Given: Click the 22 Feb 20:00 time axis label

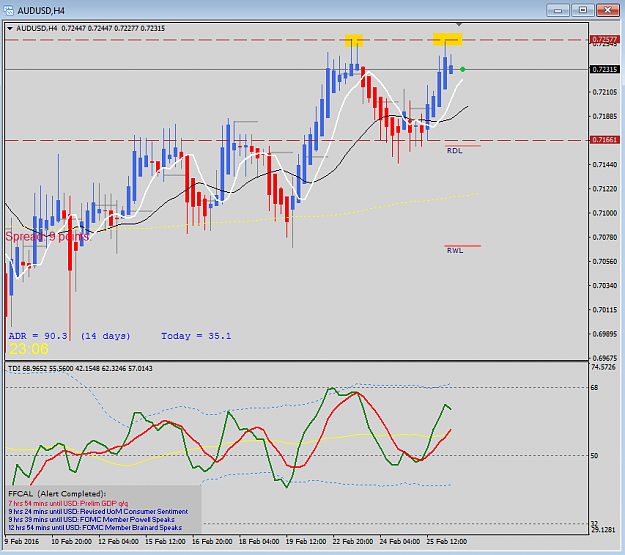Looking at the screenshot, I should tap(353, 541).
